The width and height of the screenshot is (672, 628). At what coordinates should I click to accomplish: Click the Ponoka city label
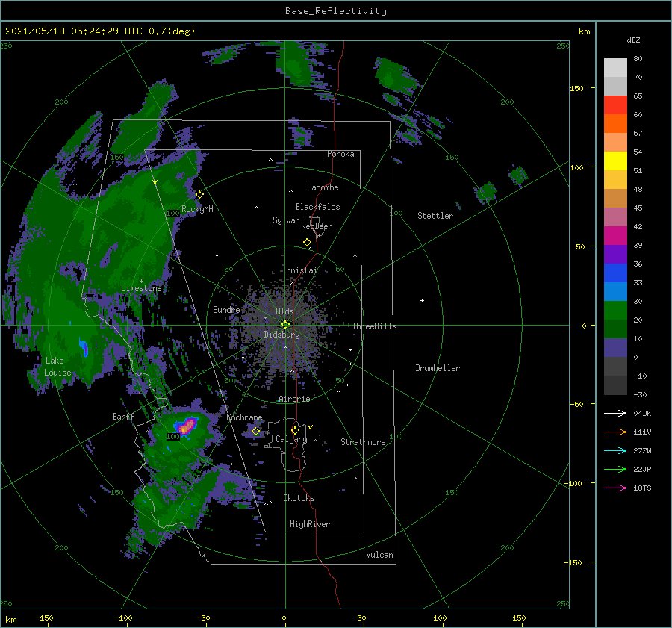[340, 154]
